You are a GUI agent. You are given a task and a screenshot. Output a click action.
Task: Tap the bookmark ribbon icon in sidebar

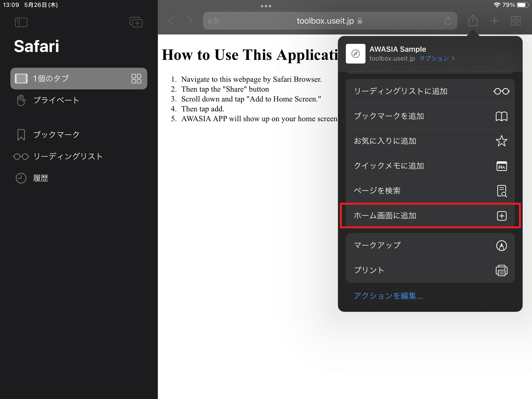click(x=21, y=135)
